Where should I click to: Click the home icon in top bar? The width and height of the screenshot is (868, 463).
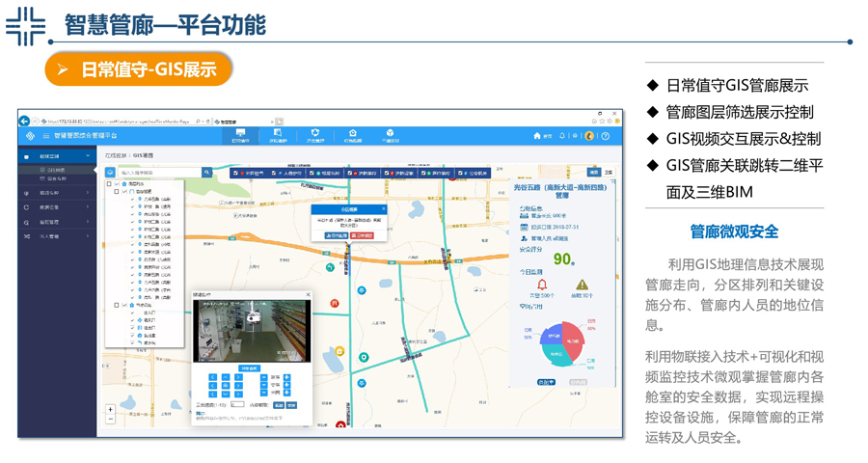point(537,136)
